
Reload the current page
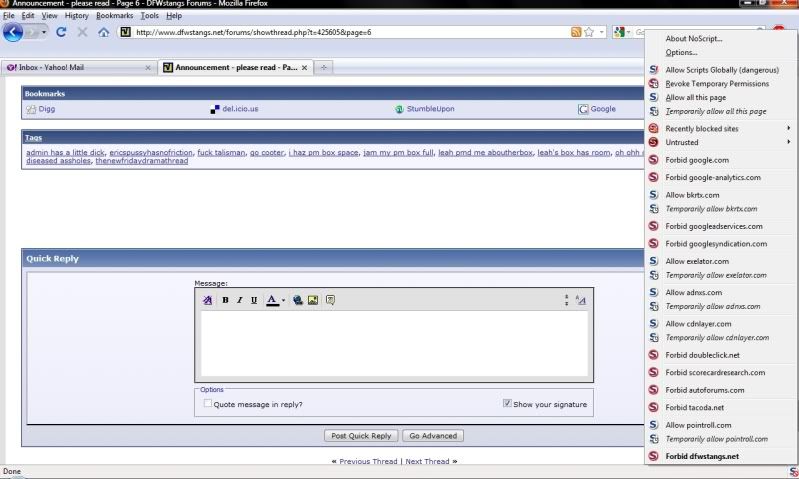pos(61,32)
